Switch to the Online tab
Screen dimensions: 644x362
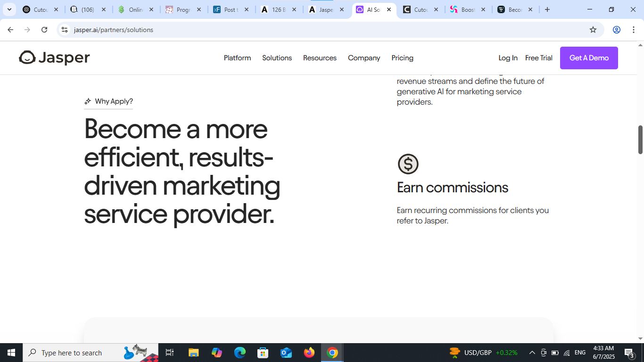click(136, 9)
